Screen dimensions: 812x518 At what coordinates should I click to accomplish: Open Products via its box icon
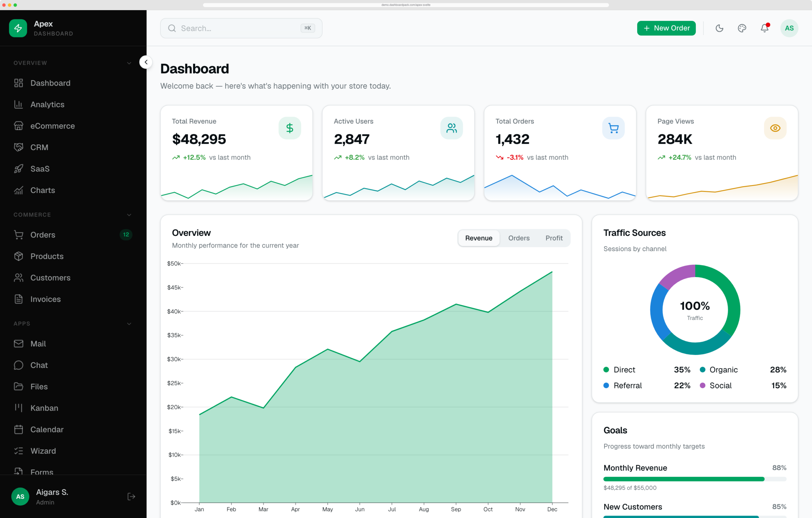(18, 256)
